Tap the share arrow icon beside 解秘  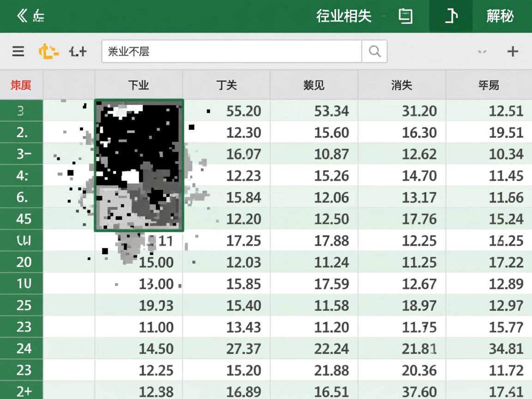[x=450, y=15]
